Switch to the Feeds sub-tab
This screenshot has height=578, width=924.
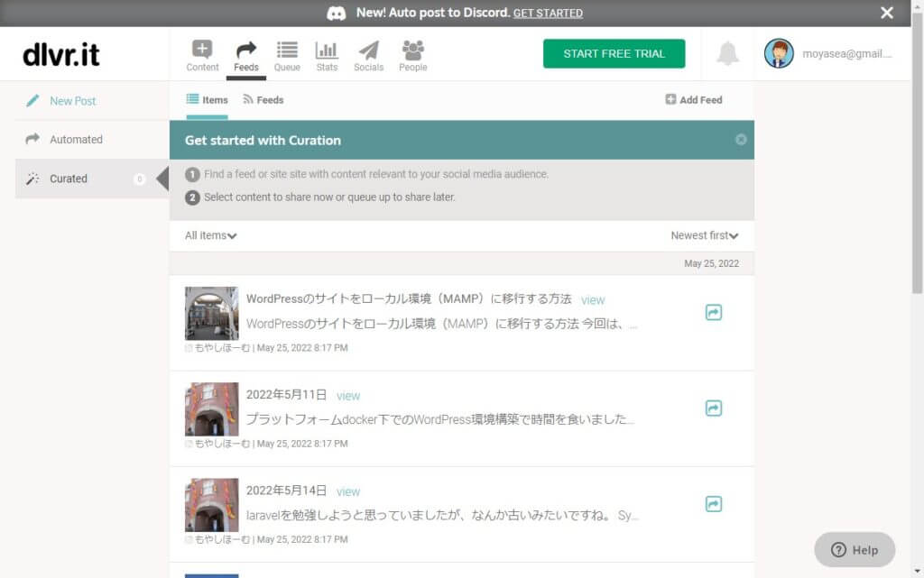tap(263, 100)
